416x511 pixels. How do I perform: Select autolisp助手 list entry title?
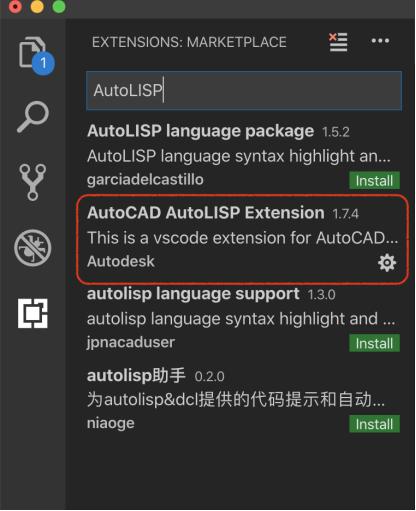[x=136, y=376]
